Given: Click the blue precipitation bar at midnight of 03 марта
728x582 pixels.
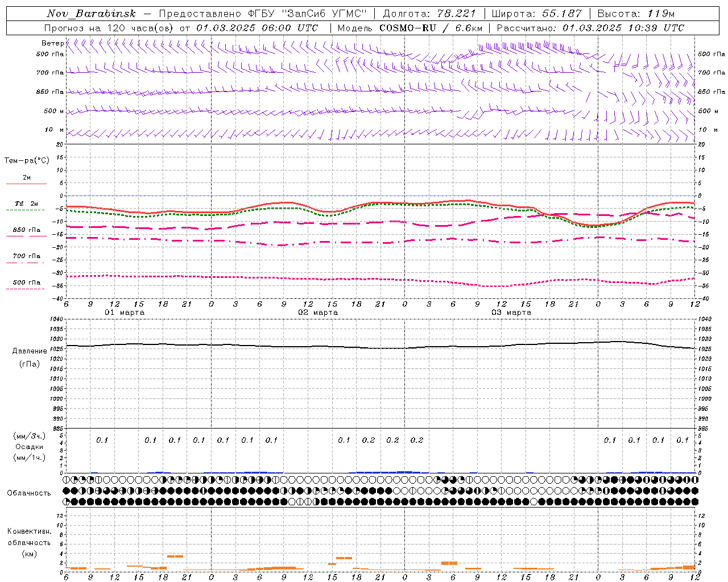Looking at the screenshot, I should [x=405, y=472].
